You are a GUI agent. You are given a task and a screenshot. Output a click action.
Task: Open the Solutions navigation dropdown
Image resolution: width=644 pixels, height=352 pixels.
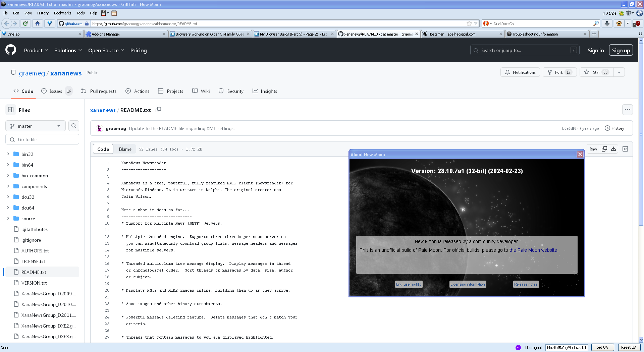(68, 50)
